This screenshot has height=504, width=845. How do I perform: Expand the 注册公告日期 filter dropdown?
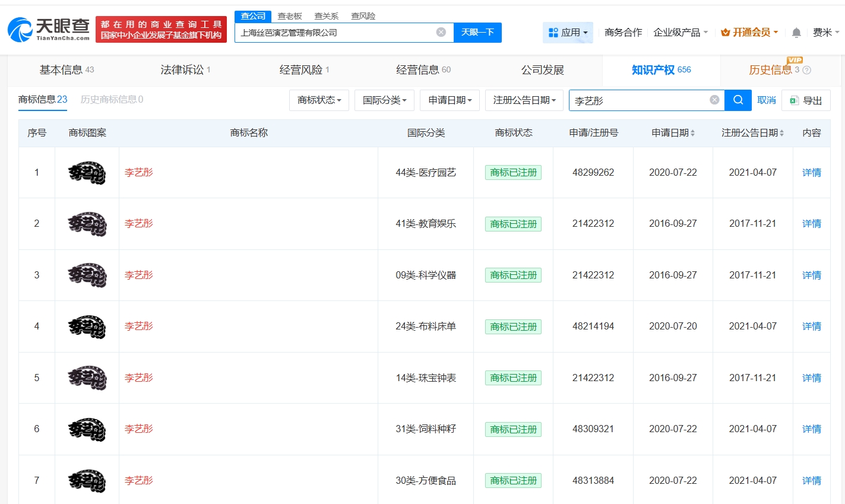[524, 100]
